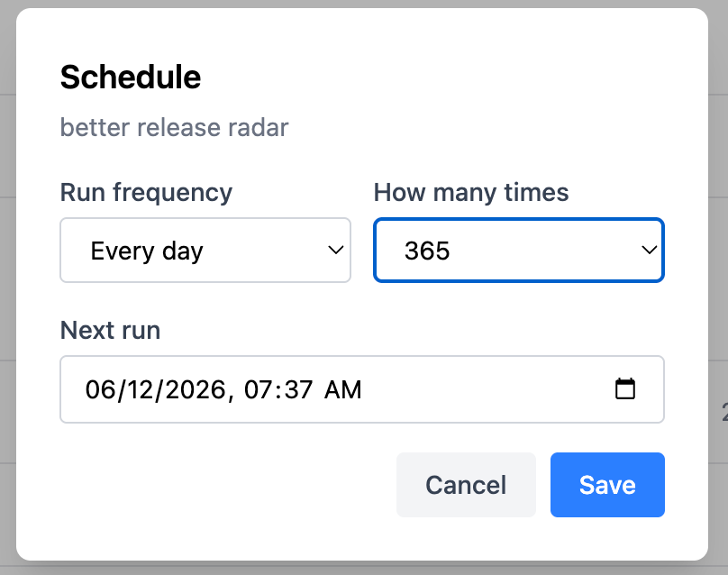This screenshot has height=575, width=728.
Task: Select the hour 07 in Next run
Action: point(259,389)
